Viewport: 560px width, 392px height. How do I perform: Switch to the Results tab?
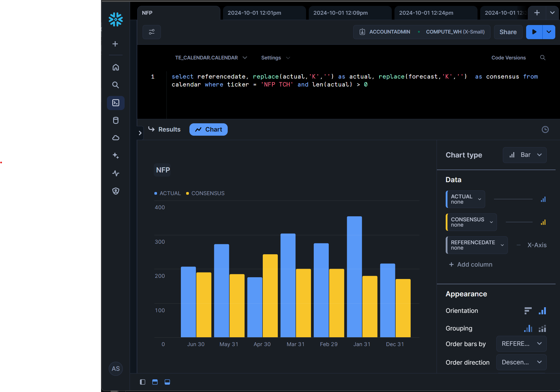(x=164, y=129)
